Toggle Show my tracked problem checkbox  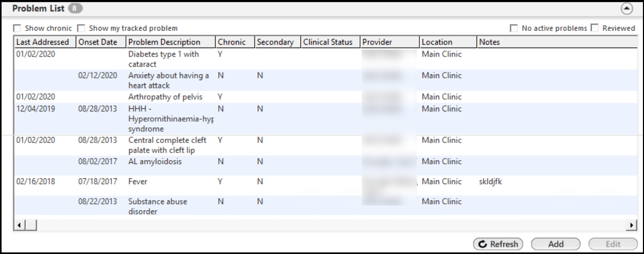tap(82, 28)
